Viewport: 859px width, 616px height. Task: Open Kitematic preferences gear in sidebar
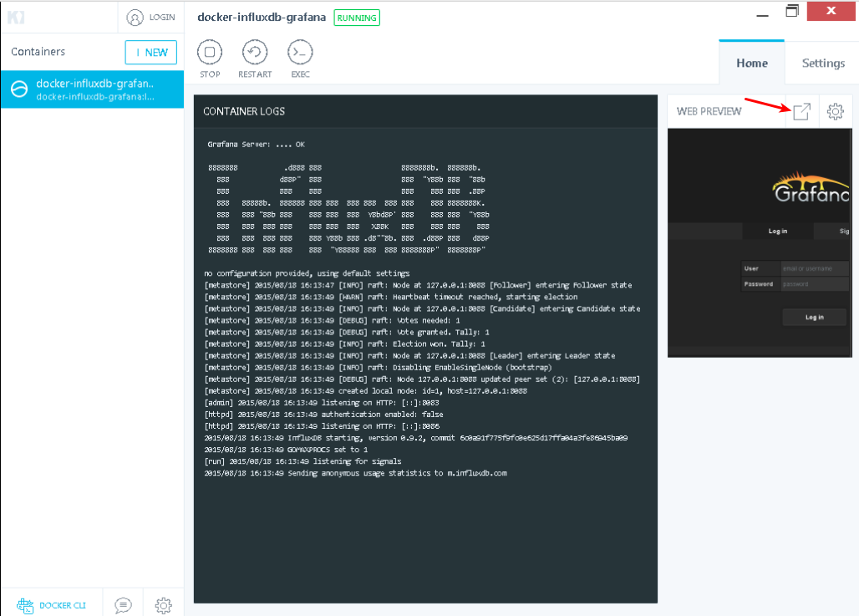click(163, 605)
